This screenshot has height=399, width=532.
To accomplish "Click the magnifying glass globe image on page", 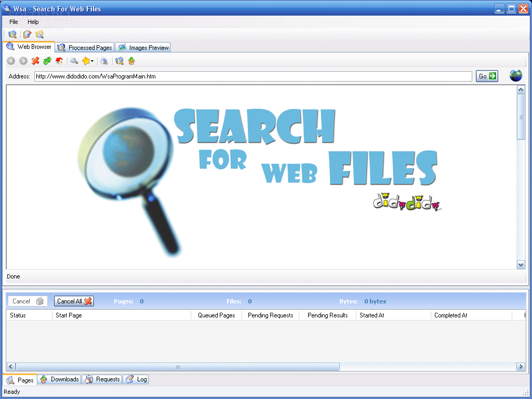I will coord(129,181).
